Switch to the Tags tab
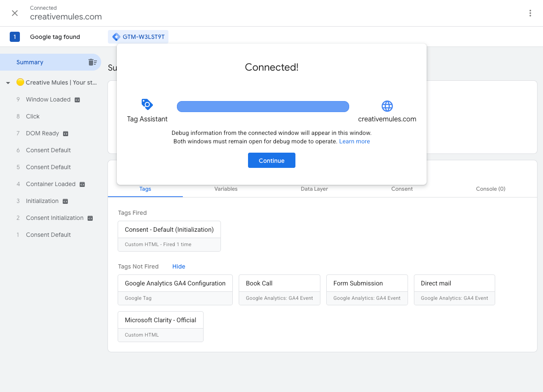This screenshot has height=392, width=543. [x=145, y=189]
